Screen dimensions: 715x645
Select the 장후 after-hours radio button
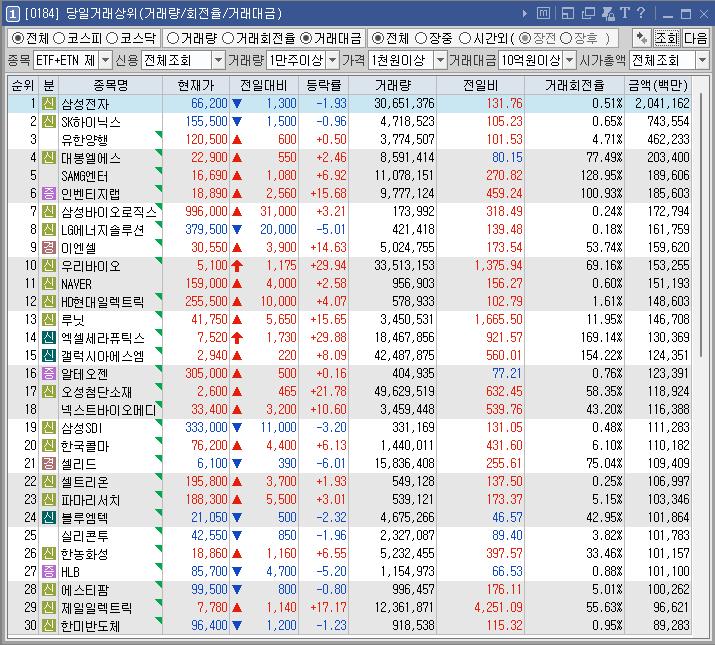click(566, 38)
